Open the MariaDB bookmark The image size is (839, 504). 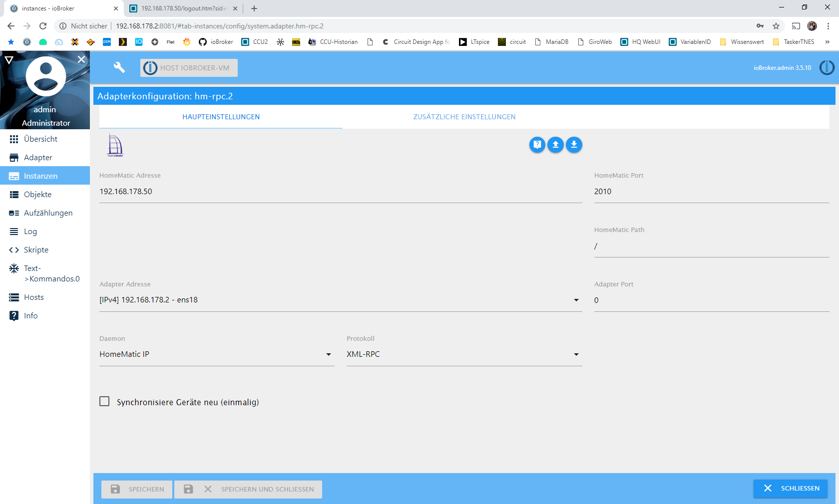coord(551,42)
